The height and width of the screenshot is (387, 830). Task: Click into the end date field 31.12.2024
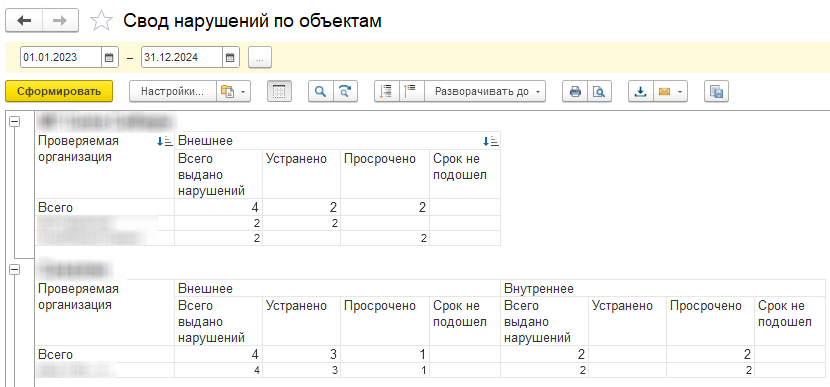click(x=182, y=58)
